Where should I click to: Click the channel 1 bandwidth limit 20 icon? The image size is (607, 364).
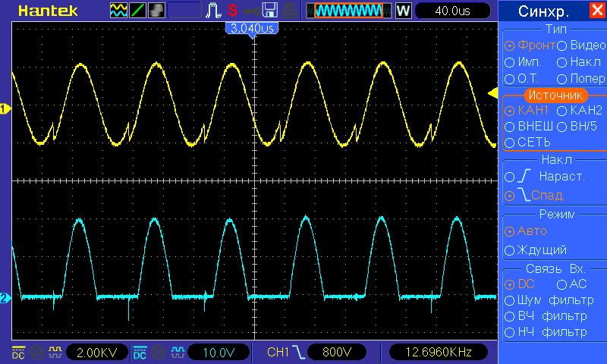(37, 353)
